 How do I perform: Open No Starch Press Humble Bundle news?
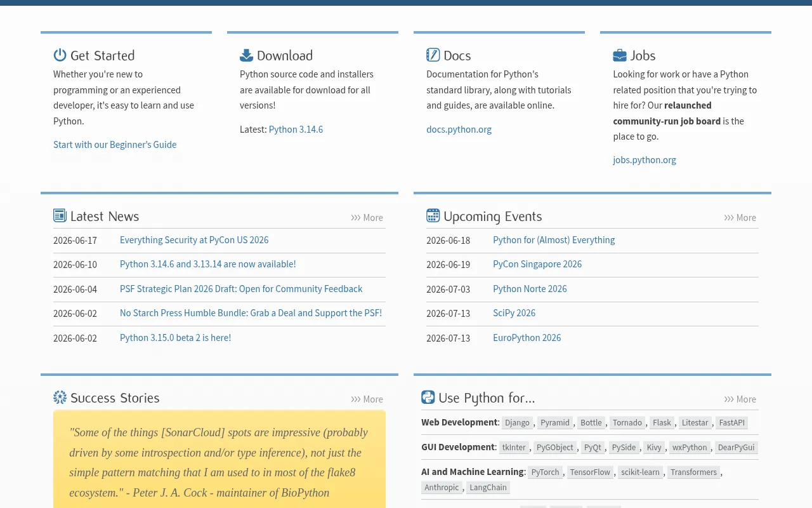coord(251,313)
